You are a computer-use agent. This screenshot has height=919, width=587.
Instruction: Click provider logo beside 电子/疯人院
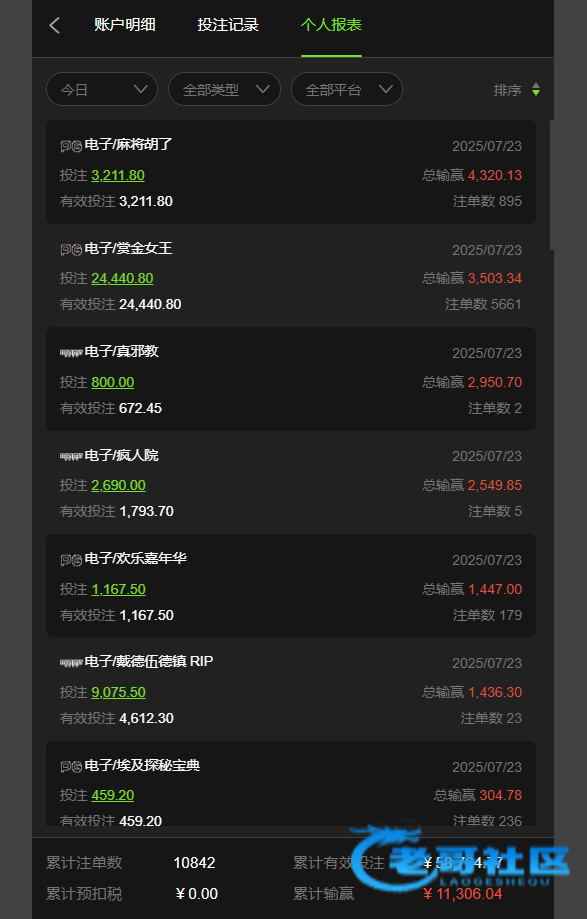click(71, 457)
